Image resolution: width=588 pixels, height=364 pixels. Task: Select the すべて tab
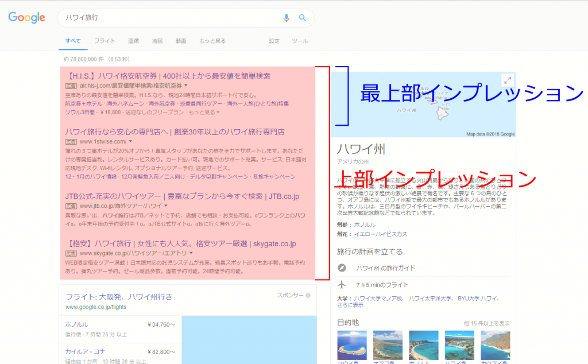(73, 41)
